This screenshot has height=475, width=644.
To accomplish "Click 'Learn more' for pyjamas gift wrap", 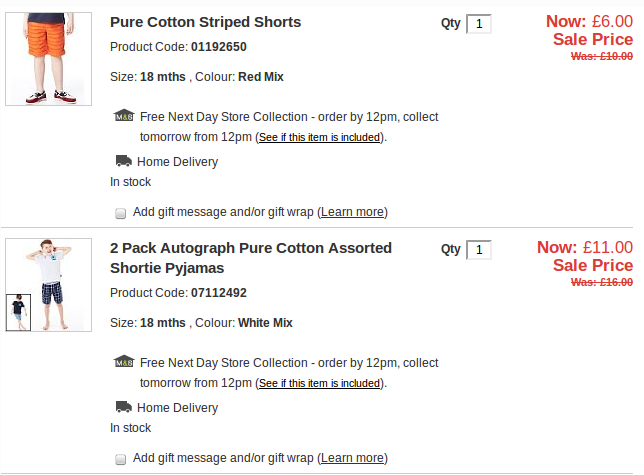I will click(352, 458).
